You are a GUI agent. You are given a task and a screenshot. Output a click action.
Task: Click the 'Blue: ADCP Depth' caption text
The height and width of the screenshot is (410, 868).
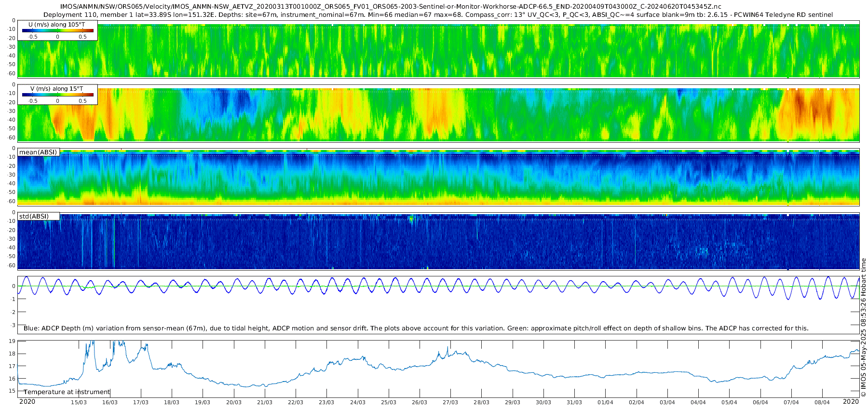(x=416, y=328)
